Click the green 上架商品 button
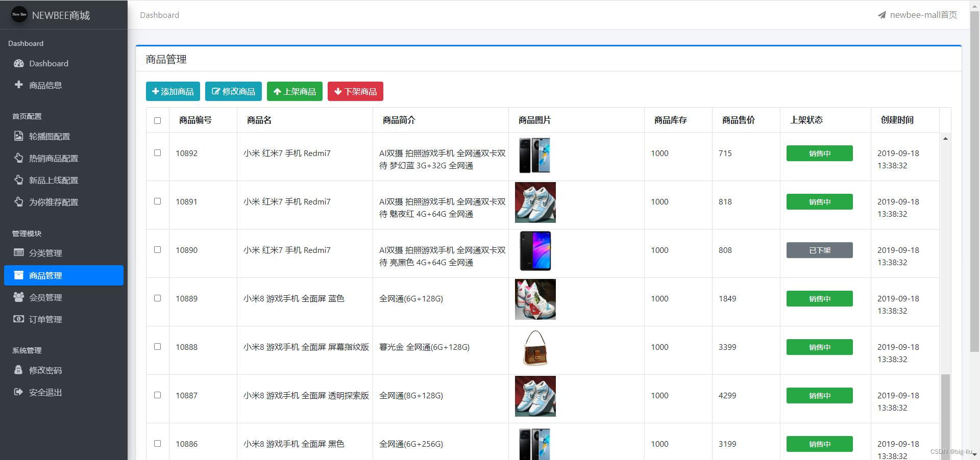The height and width of the screenshot is (460, 980). [x=295, y=91]
